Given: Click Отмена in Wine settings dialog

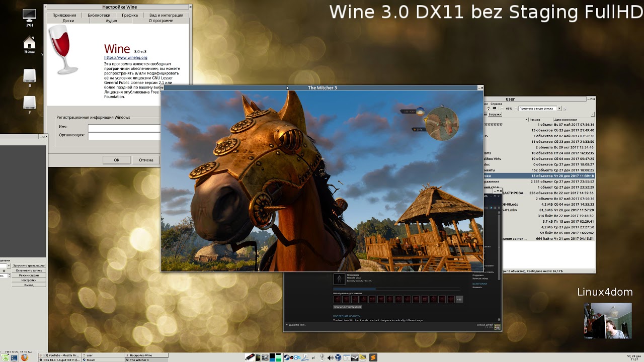Looking at the screenshot, I should (146, 160).
